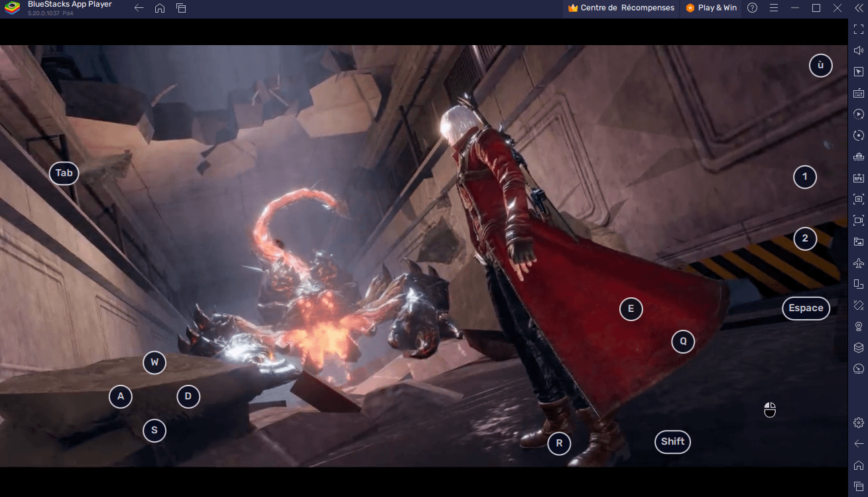Open settings gear in sidebar
868x497 pixels.
(859, 423)
